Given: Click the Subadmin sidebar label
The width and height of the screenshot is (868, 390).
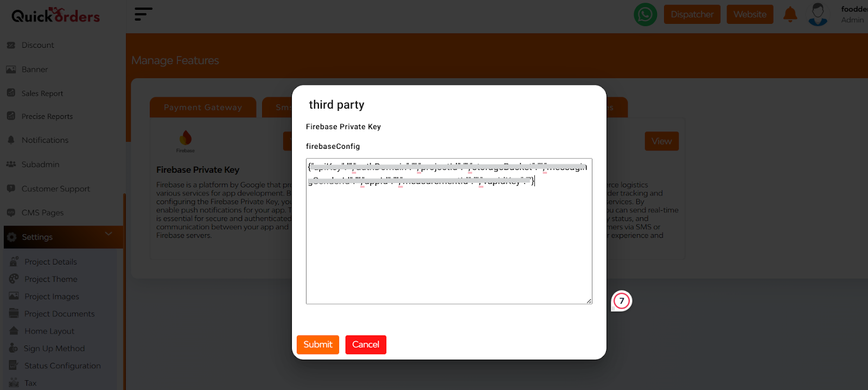Looking at the screenshot, I should click(x=41, y=165).
